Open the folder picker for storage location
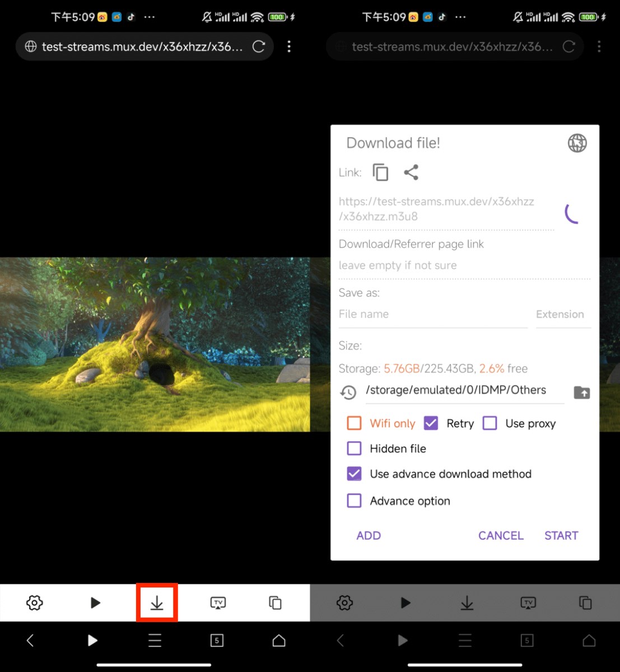The height and width of the screenshot is (672, 620). [582, 393]
